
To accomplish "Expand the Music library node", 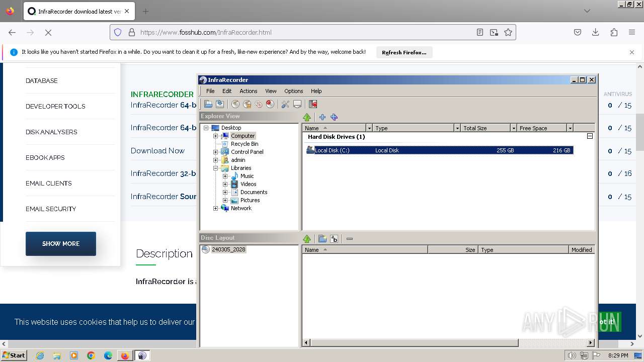I will [225, 176].
